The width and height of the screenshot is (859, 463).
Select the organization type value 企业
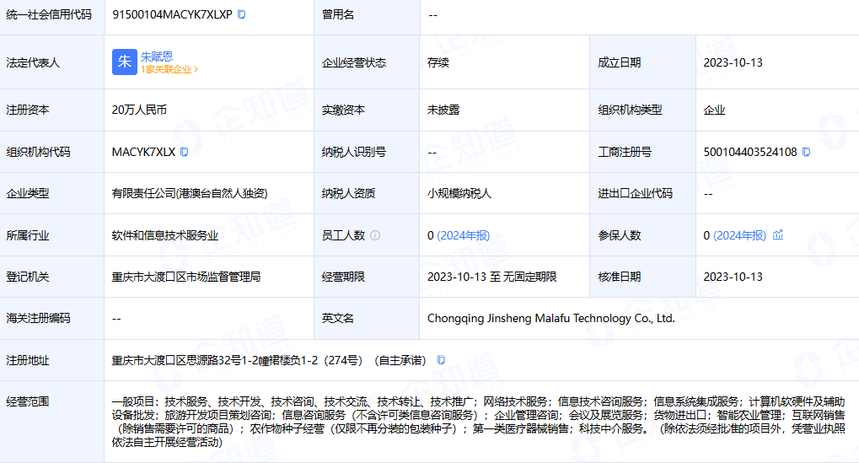(714, 110)
